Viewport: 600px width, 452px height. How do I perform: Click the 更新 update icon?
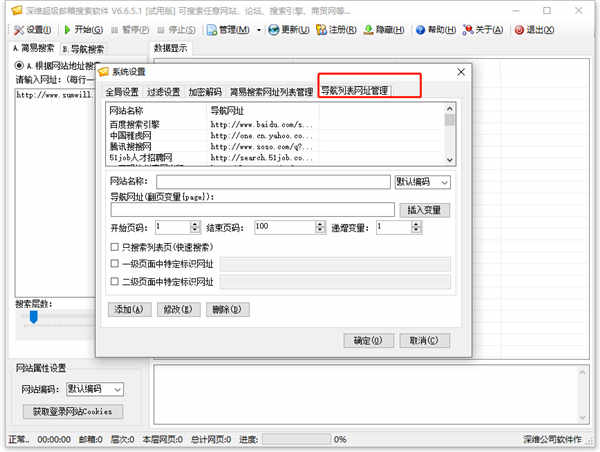[x=289, y=30]
